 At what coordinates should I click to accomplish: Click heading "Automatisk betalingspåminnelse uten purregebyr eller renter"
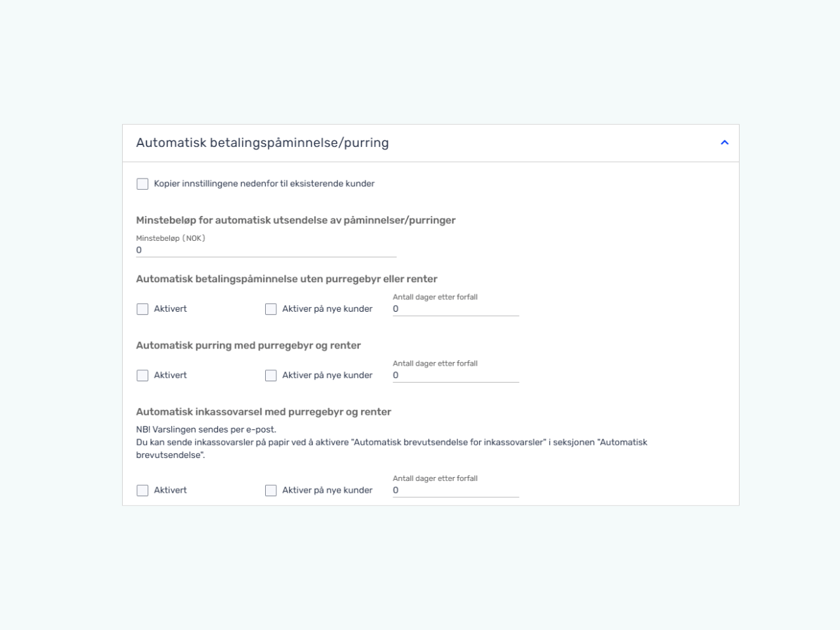click(x=287, y=279)
